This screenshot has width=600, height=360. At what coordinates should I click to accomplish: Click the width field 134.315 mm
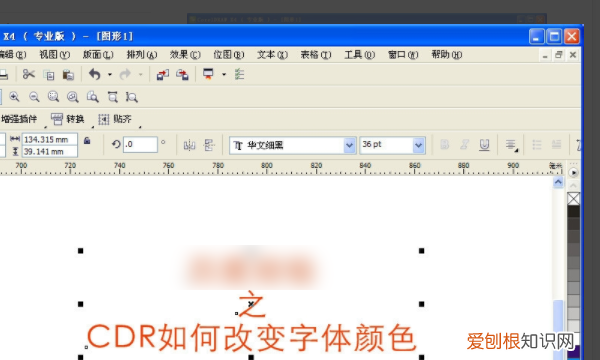50,139
